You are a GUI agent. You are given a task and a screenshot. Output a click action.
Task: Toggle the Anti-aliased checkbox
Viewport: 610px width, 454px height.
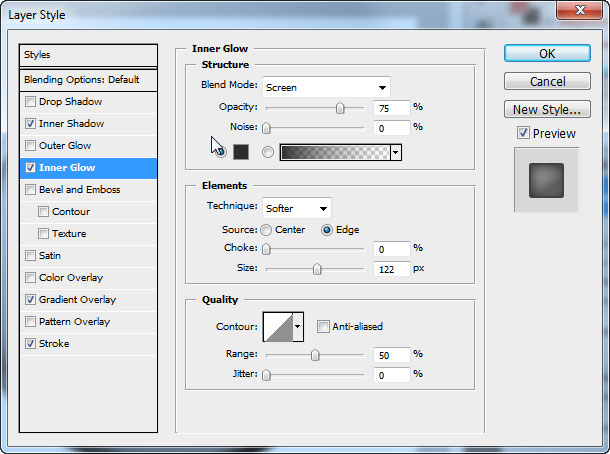(x=323, y=327)
